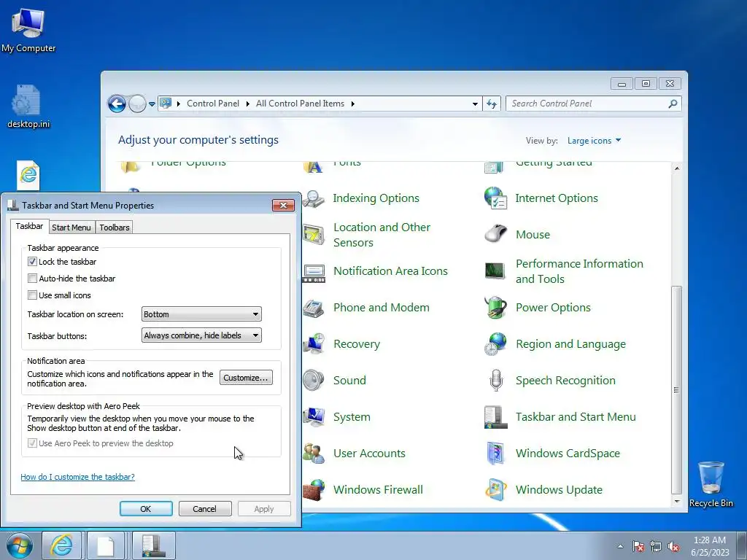Screen dimensions: 747x560
Task: Select the desktop.ini file icon
Action: tap(28, 106)
